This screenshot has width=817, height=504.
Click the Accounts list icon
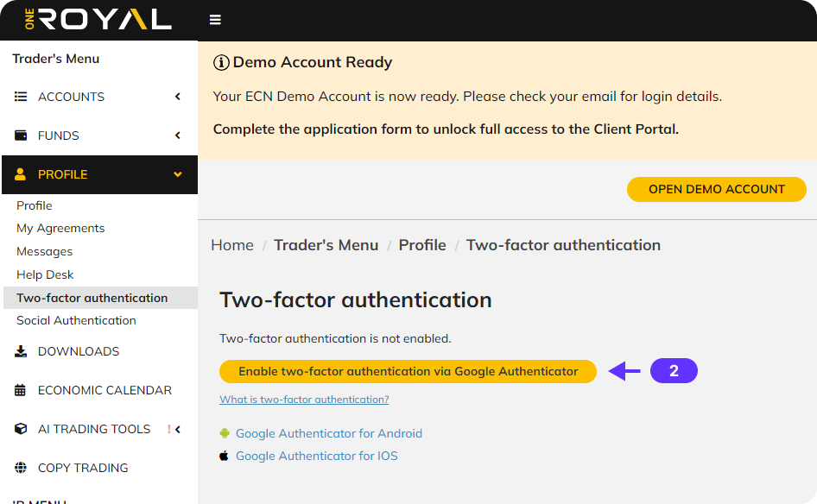point(21,97)
